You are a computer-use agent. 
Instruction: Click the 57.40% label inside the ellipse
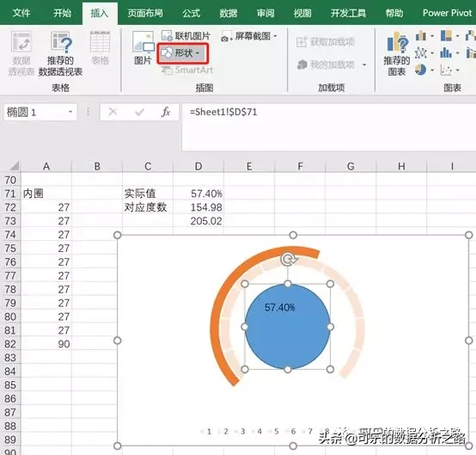click(x=279, y=307)
